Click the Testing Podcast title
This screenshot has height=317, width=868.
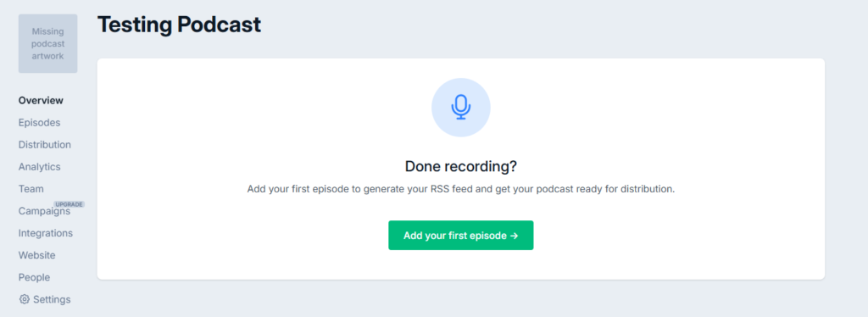coord(180,25)
